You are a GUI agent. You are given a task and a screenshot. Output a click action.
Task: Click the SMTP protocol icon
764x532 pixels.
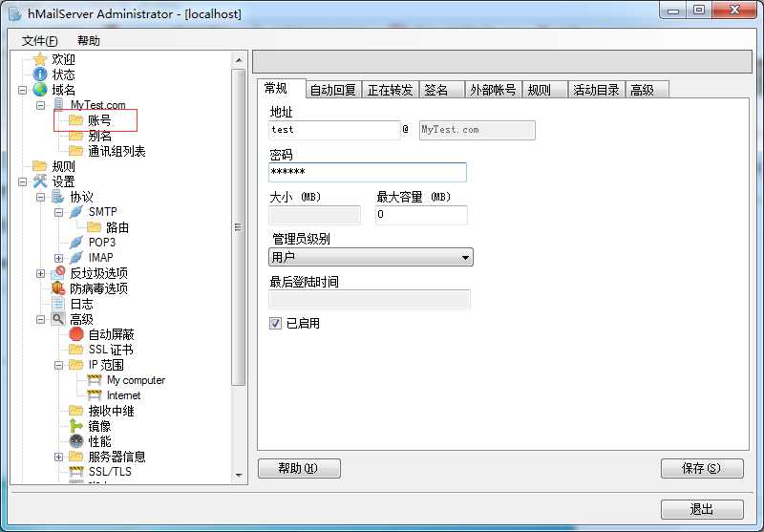pos(76,212)
